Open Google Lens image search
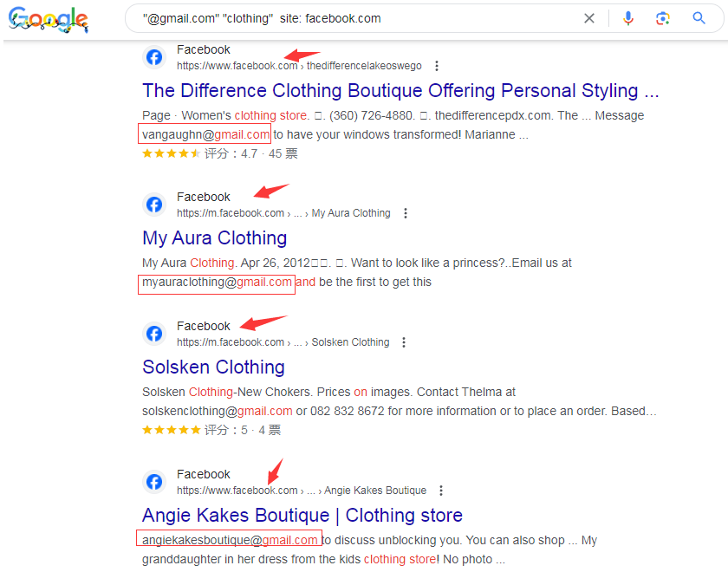The image size is (728, 572). pos(663,18)
